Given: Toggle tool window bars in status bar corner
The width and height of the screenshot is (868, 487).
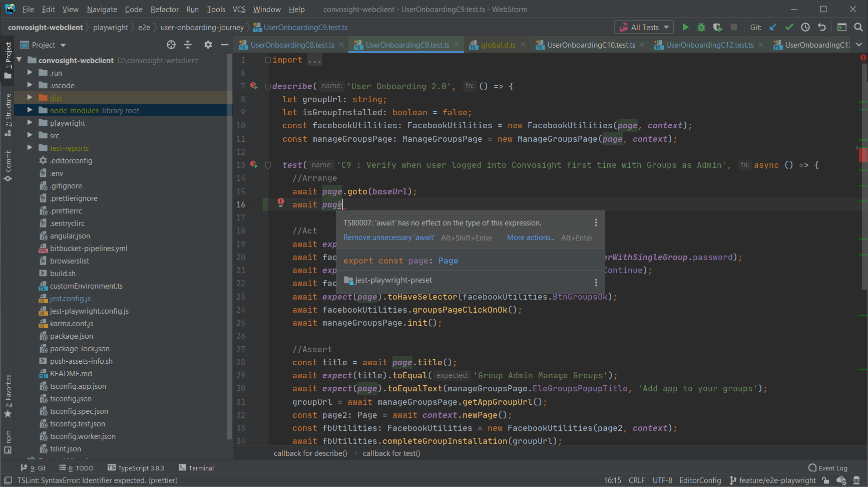Looking at the screenshot, I should [x=8, y=480].
